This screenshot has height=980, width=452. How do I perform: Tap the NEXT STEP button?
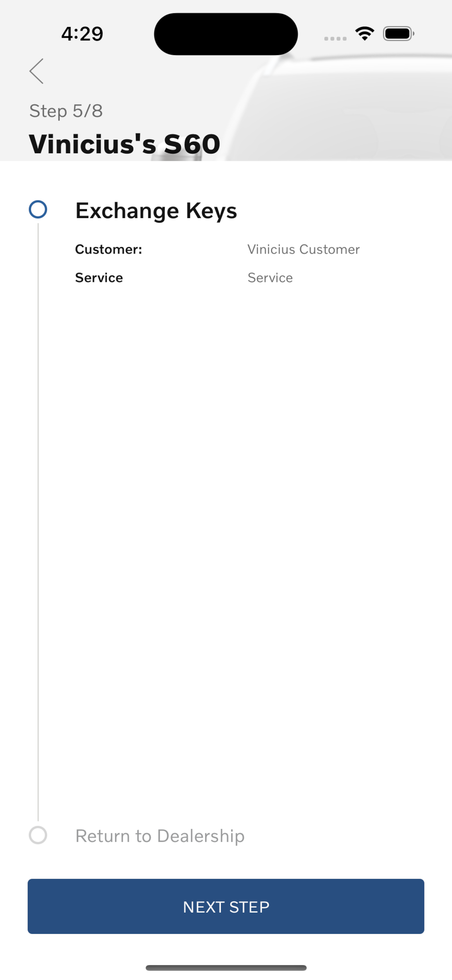coord(226,907)
